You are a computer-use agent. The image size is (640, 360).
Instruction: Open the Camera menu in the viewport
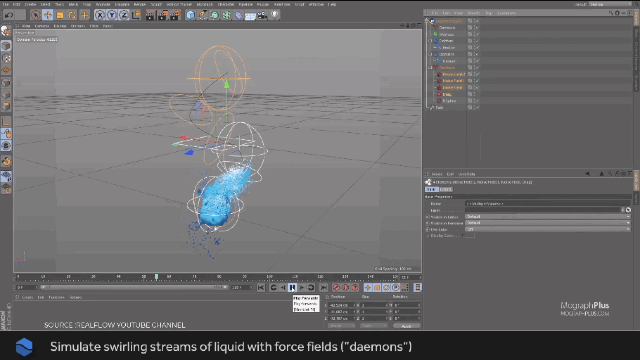pyautogui.click(x=42, y=26)
